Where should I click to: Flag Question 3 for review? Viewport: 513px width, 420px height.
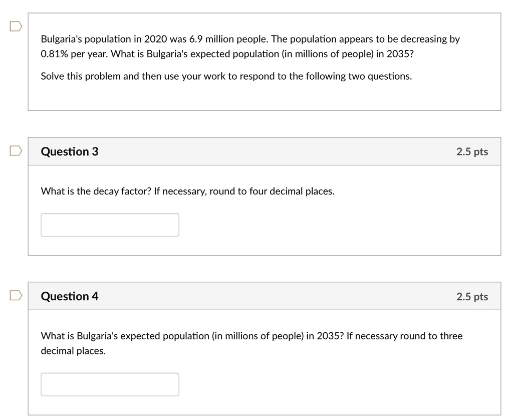point(15,151)
